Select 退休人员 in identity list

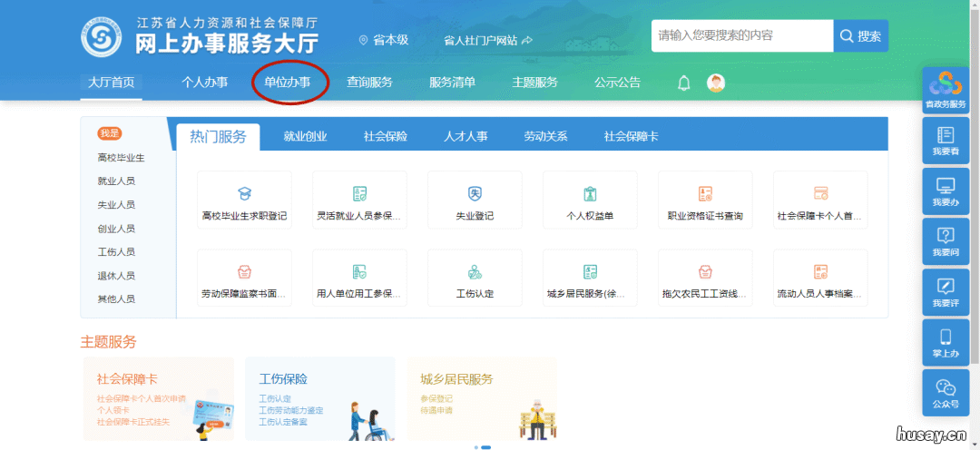click(x=116, y=276)
